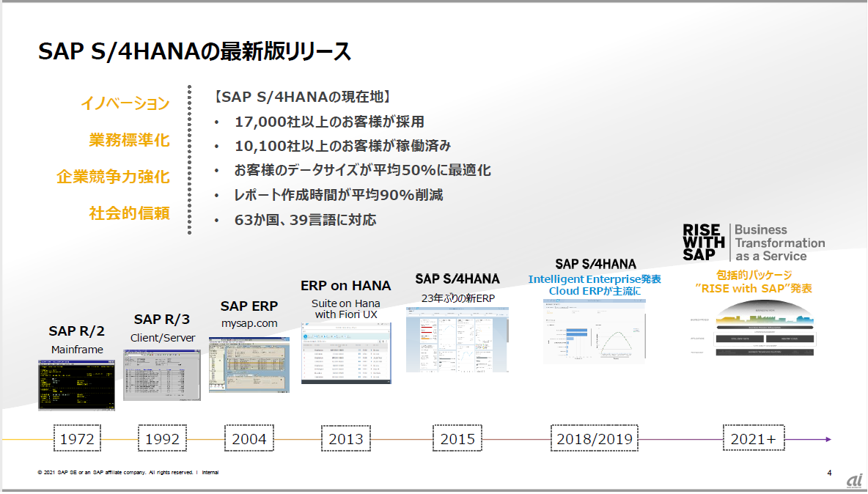Image resolution: width=868 pixels, height=494 pixels.
Task: Select the orange イノベーション label
Action: click(x=125, y=103)
